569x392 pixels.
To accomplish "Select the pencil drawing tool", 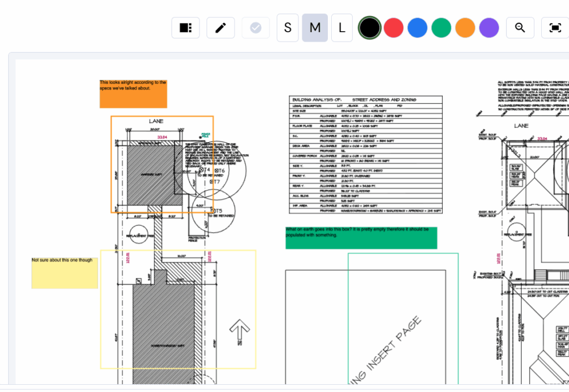I will tap(221, 28).
